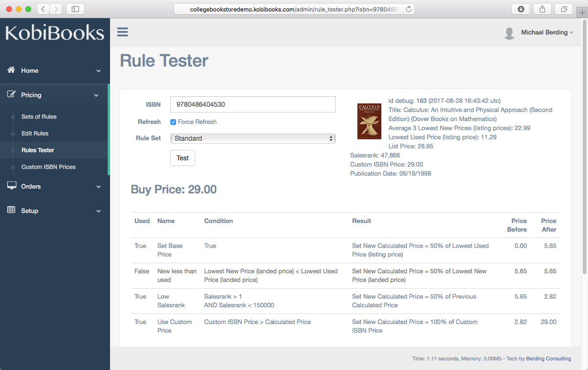Click the 'Set Base Price' rule name
The image size is (588, 370).
coord(170,250)
